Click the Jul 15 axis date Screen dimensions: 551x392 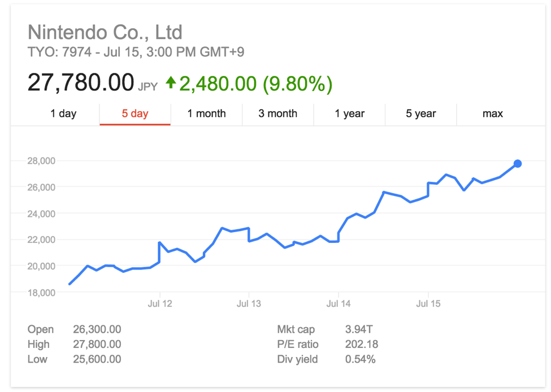tap(428, 304)
